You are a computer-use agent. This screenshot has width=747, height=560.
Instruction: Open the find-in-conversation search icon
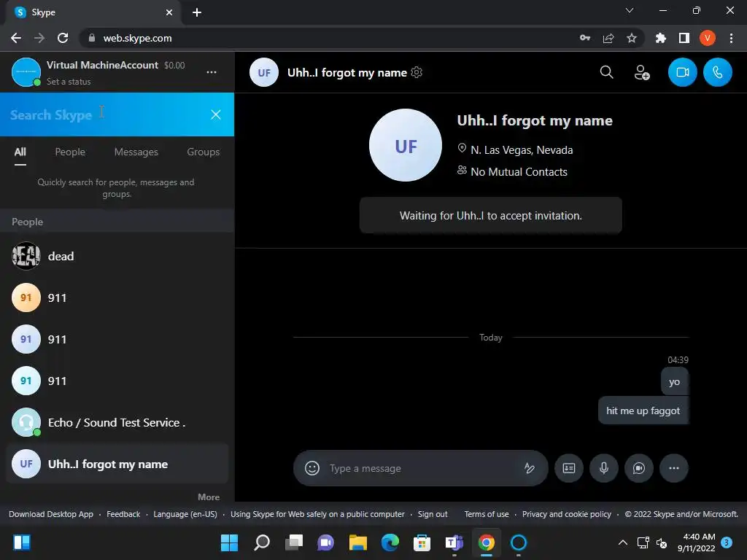point(606,72)
